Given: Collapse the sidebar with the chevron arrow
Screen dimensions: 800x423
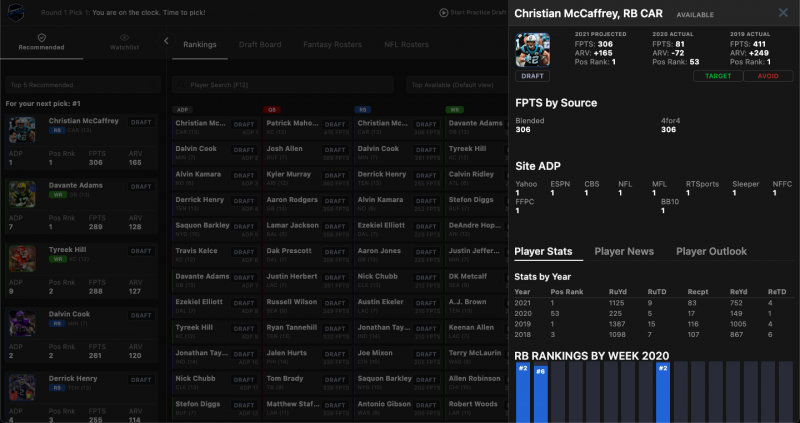Looking at the screenshot, I should tap(165, 42).
